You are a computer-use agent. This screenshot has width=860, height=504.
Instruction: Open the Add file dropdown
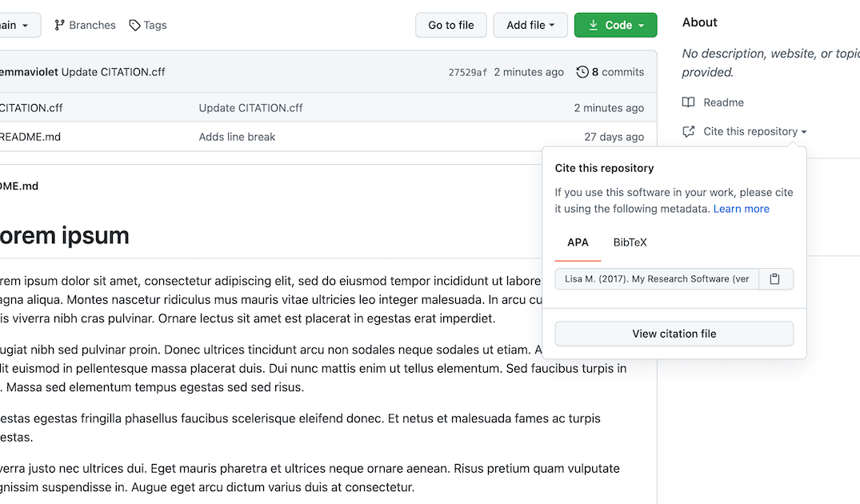click(x=530, y=25)
